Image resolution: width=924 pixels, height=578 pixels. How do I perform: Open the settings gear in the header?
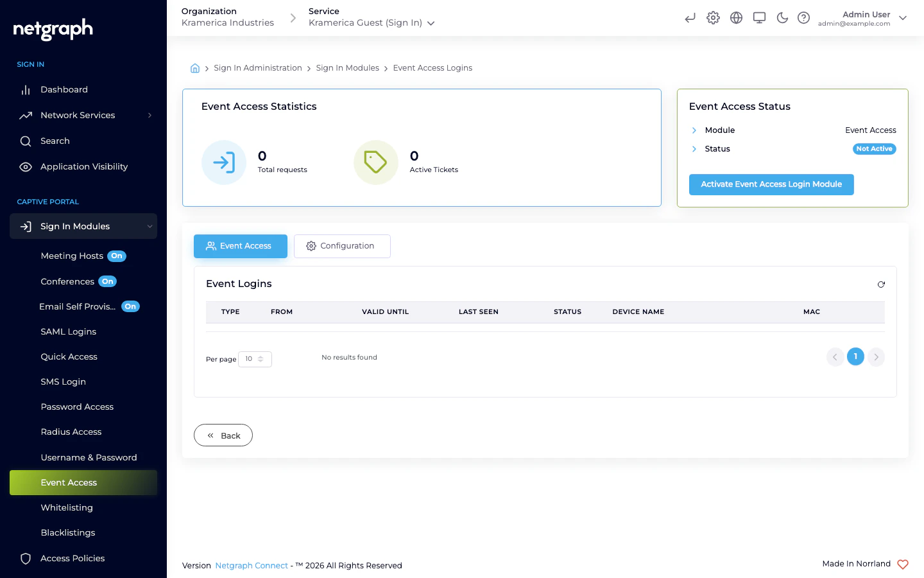coord(713,18)
